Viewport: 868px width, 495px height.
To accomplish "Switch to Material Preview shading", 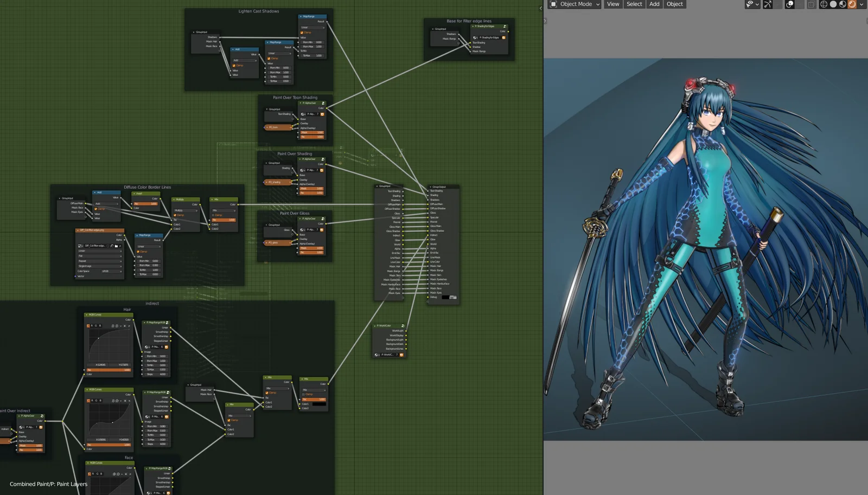I will click(x=842, y=4).
